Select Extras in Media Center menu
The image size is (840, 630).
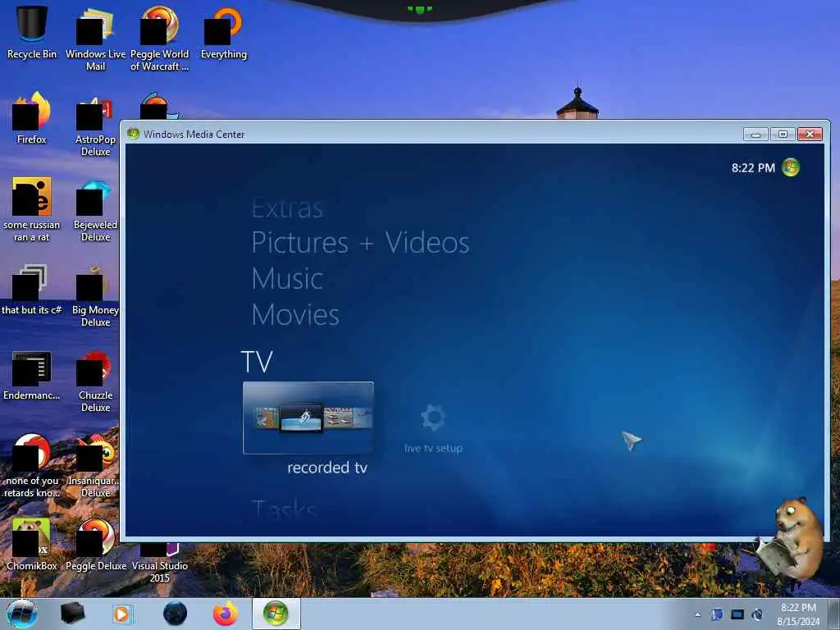coord(287,208)
